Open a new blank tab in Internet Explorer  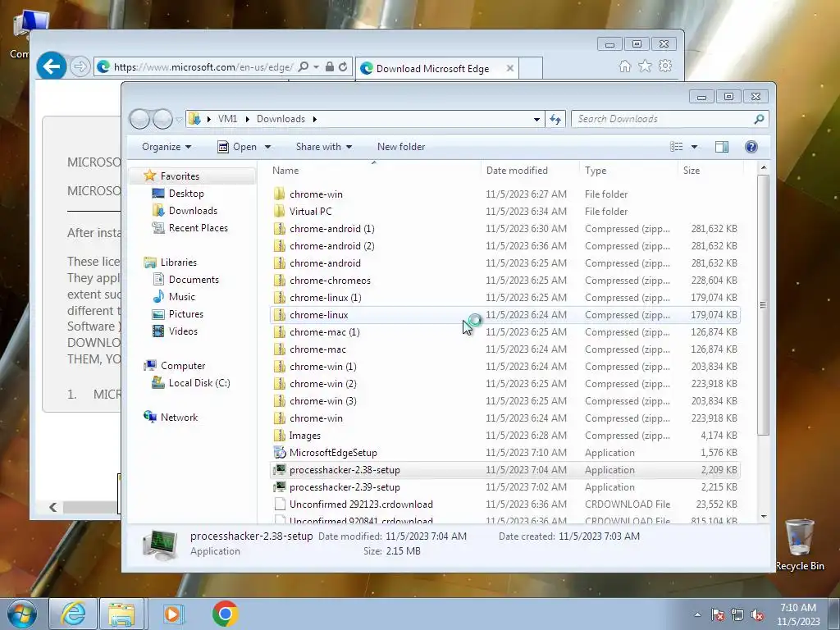tap(531, 68)
